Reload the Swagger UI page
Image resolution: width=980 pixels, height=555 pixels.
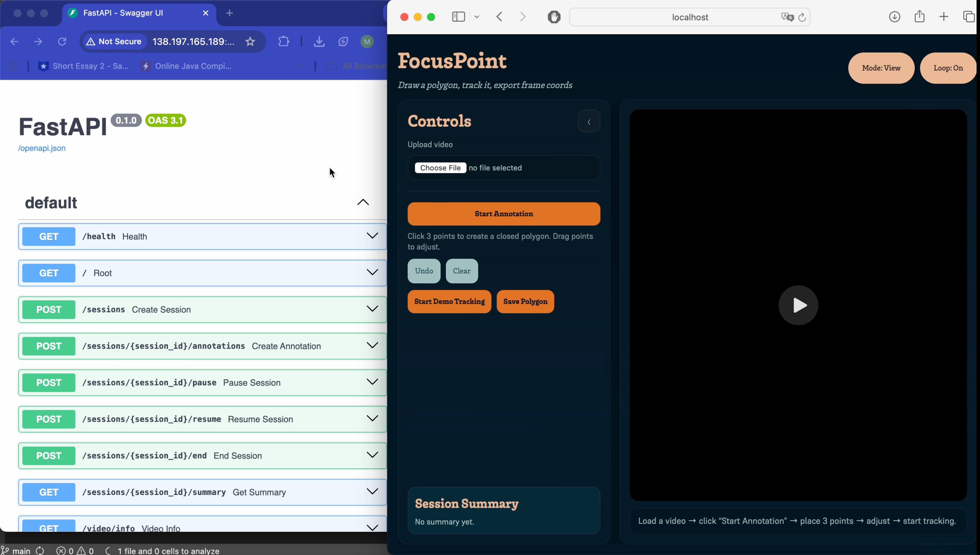(62, 41)
